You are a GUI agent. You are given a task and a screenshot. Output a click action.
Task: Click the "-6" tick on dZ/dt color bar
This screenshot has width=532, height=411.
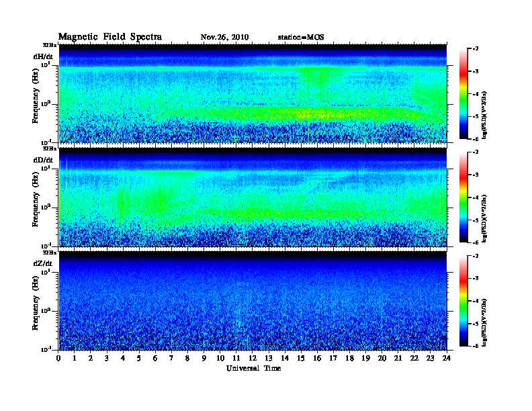pos(476,346)
